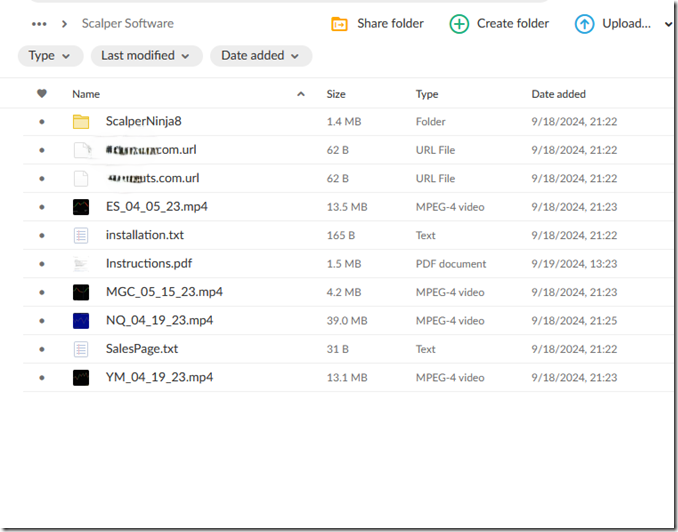Image resolution: width=678 pixels, height=532 pixels.
Task: Click the ES_04_05_23.mp4 video thumbnail icon
Action: coord(81,207)
